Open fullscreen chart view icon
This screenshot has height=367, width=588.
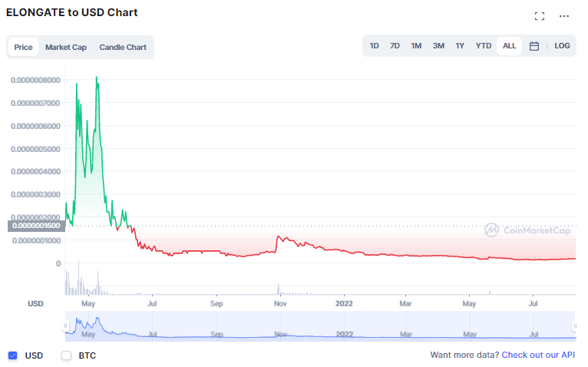(539, 16)
